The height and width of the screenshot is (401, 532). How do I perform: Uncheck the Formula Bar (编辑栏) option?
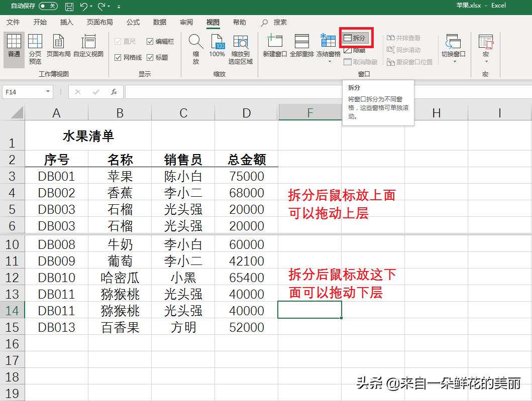151,42
